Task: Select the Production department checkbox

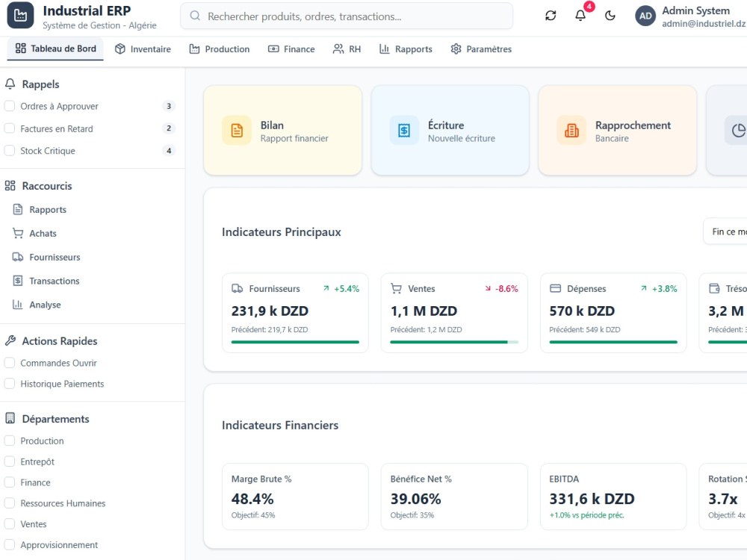Action: click(10, 441)
